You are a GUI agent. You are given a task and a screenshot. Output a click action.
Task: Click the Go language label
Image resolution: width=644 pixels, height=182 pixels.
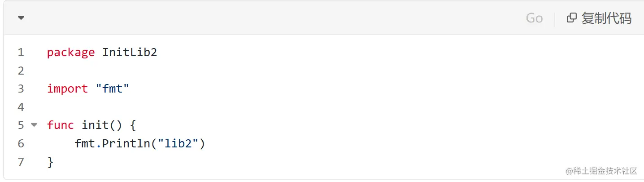point(534,18)
